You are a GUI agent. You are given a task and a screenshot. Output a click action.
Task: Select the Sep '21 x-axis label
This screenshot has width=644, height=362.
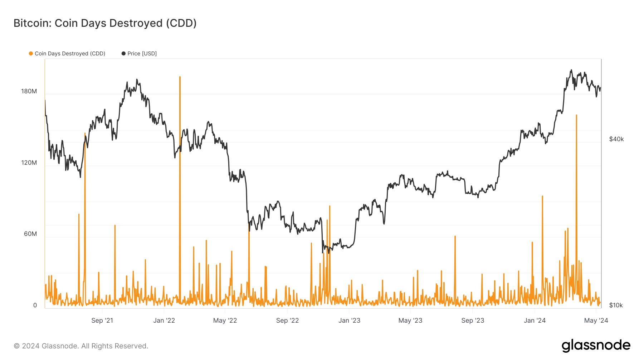[102, 321]
